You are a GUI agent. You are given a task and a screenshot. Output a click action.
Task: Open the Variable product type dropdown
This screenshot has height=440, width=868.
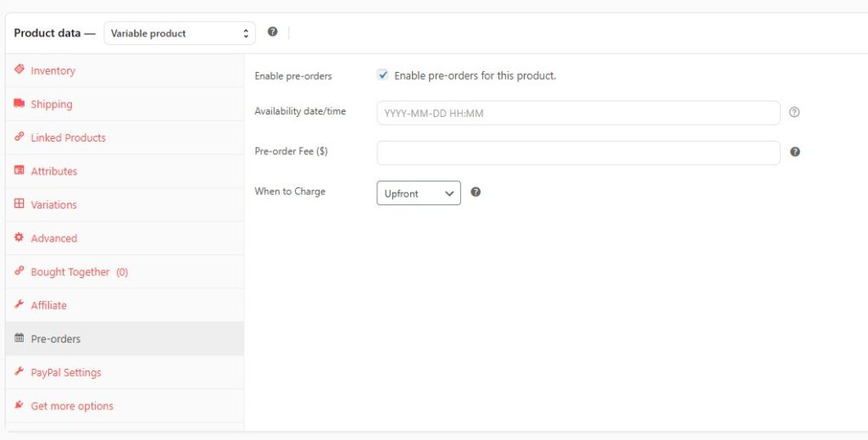pyautogui.click(x=180, y=33)
